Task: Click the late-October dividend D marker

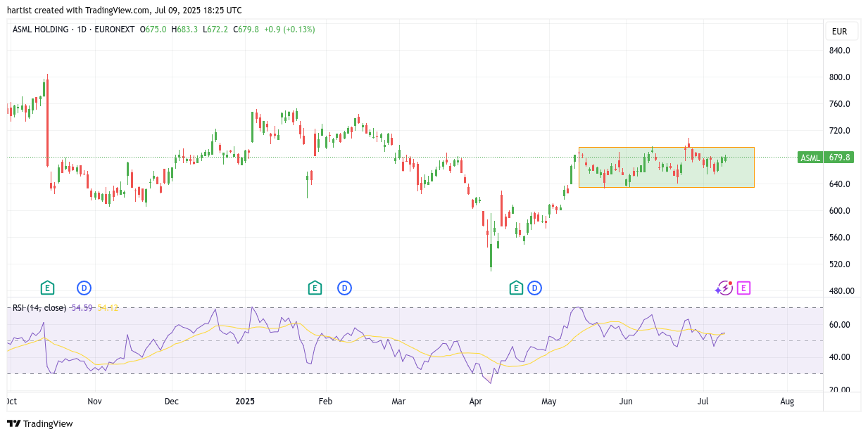Action: click(x=84, y=288)
